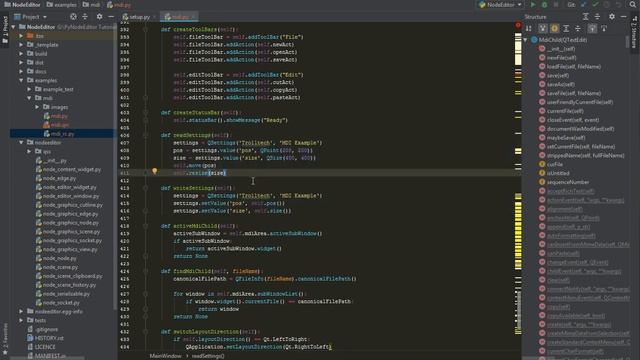
Task: Run the NodeEditor configuration
Action: pyautogui.click(x=533, y=5)
